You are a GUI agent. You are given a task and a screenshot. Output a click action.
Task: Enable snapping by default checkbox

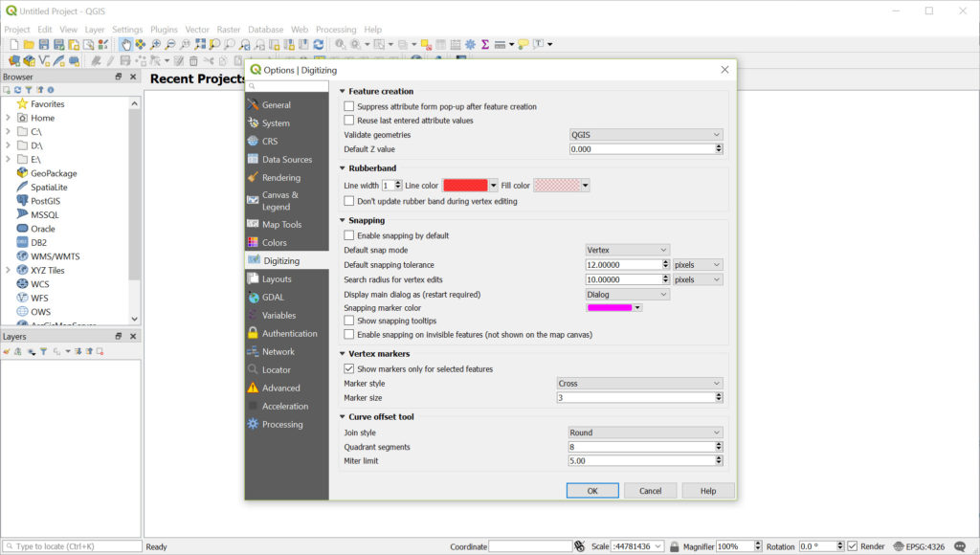348,235
